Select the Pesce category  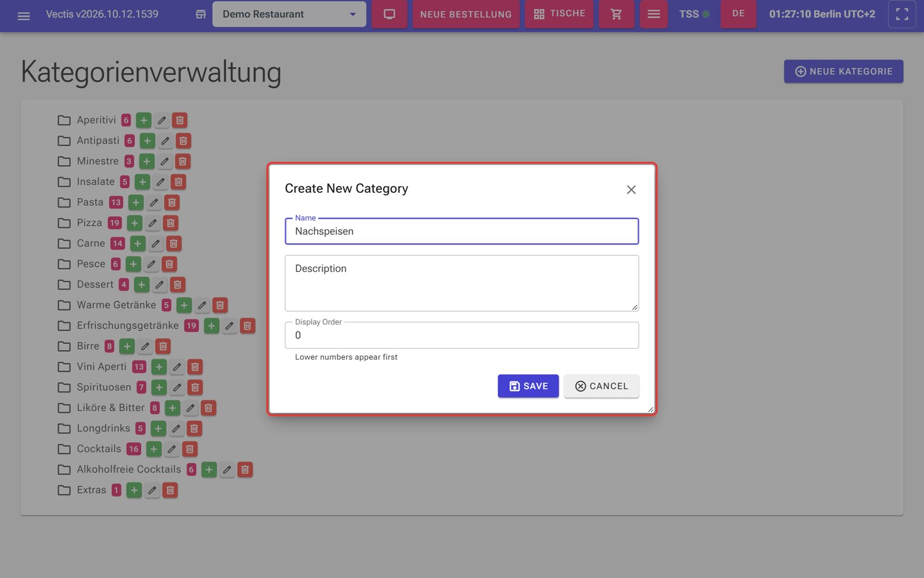pos(91,264)
